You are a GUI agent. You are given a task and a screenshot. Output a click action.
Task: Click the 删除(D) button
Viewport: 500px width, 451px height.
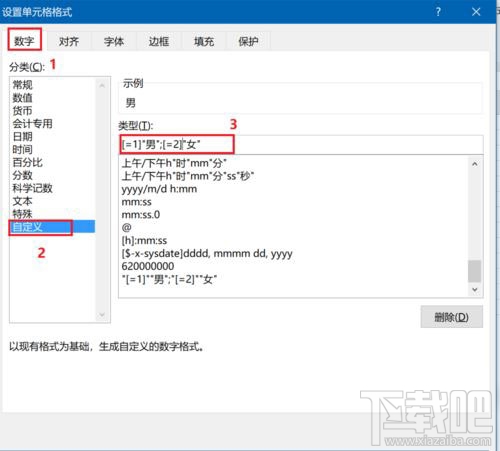click(451, 317)
